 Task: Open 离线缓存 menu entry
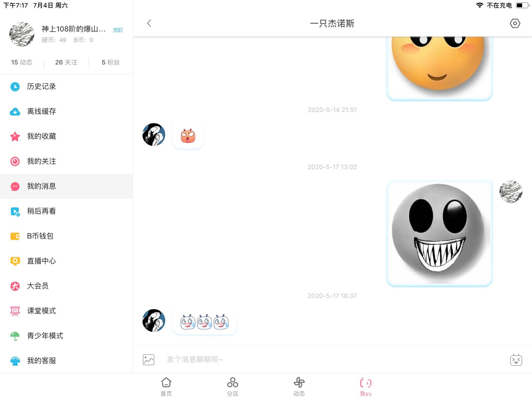pyautogui.click(x=66, y=111)
